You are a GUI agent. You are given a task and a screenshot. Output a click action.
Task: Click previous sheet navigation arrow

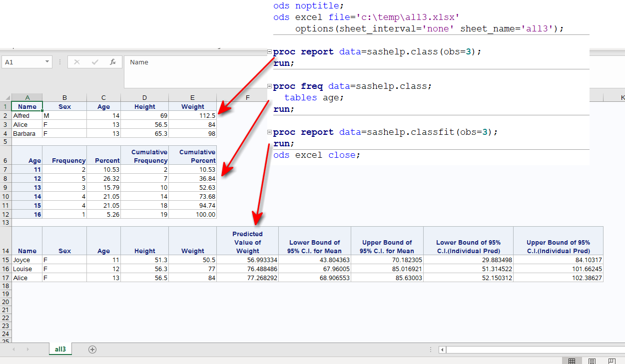coord(13,350)
